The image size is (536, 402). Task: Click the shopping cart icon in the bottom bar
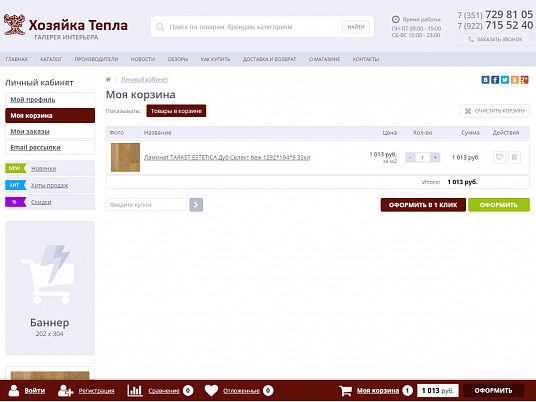point(345,390)
